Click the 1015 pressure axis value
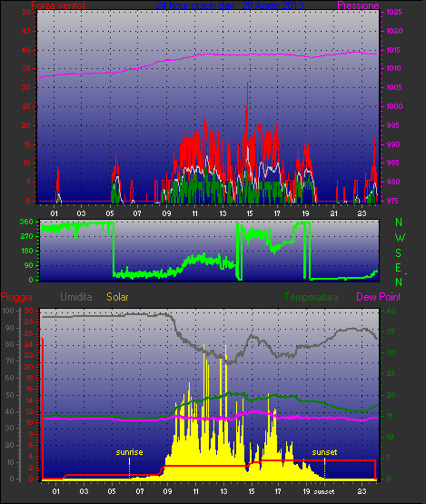Viewport: 426px width, 504px height. pyautogui.click(x=394, y=50)
